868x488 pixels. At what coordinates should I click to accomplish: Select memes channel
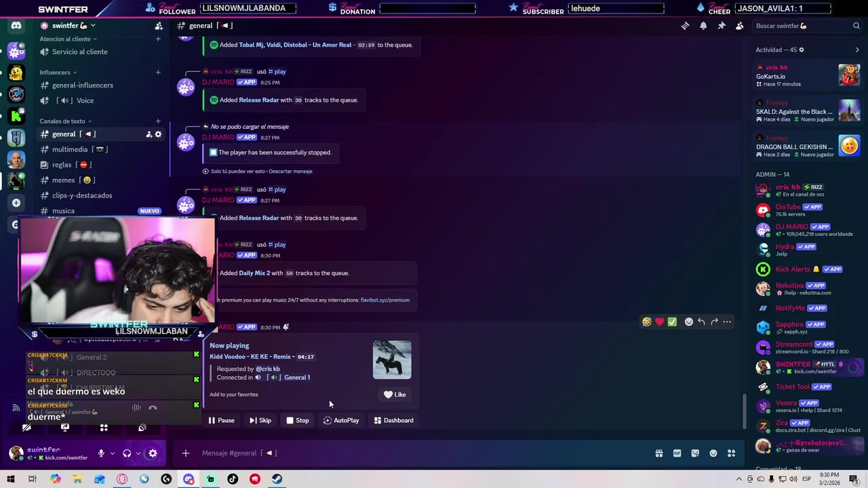click(100, 180)
